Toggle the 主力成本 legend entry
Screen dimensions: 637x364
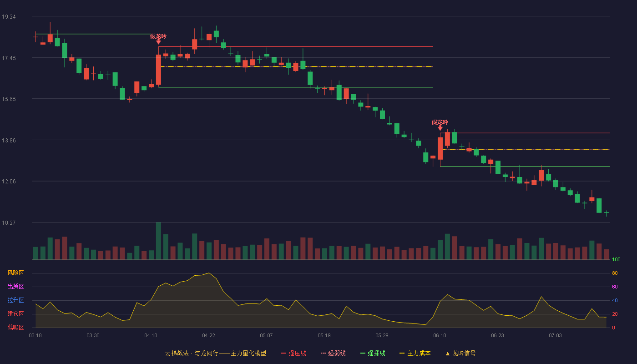coord(415,353)
